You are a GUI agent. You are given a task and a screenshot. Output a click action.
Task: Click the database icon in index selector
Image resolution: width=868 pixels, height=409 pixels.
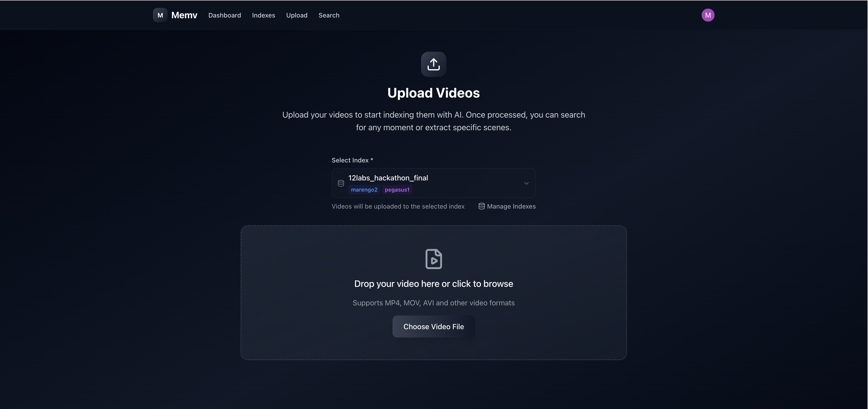click(x=341, y=183)
